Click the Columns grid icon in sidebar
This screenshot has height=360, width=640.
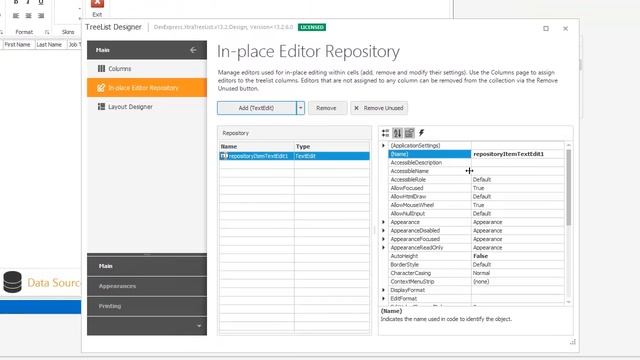pos(101,69)
